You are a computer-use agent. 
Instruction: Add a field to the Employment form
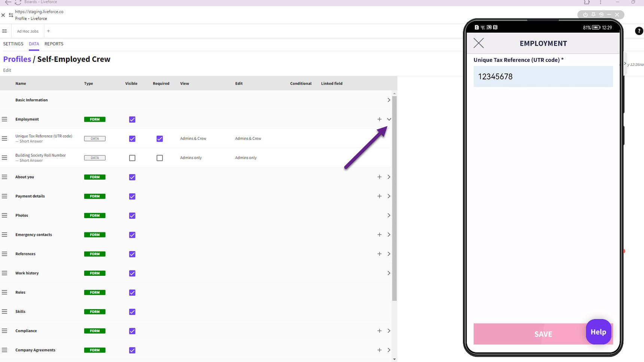coord(379,119)
